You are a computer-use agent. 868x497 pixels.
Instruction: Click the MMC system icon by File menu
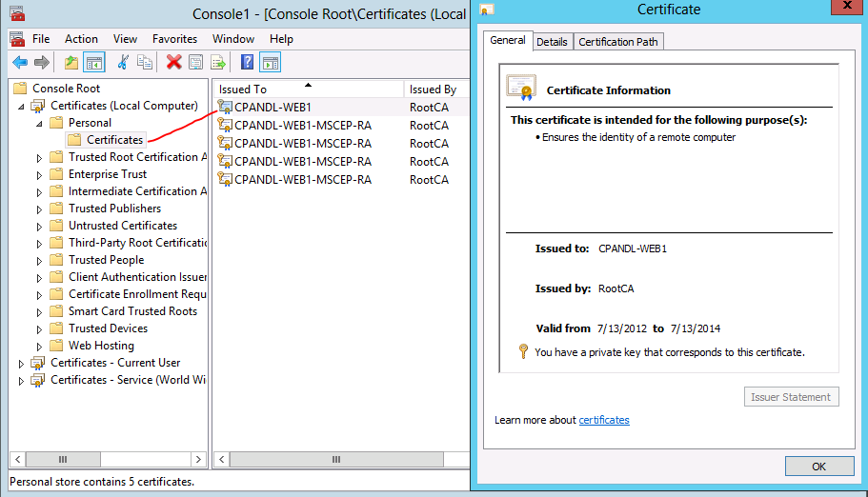(x=17, y=39)
